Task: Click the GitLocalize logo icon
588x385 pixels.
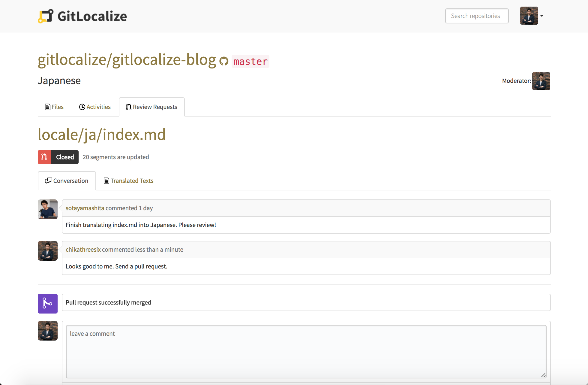Action: pos(45,16)
